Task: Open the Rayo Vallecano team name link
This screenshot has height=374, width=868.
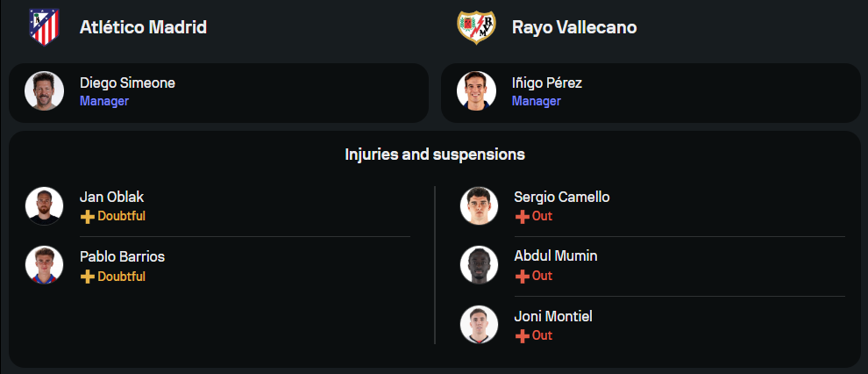Action: (x=574, y=27)
